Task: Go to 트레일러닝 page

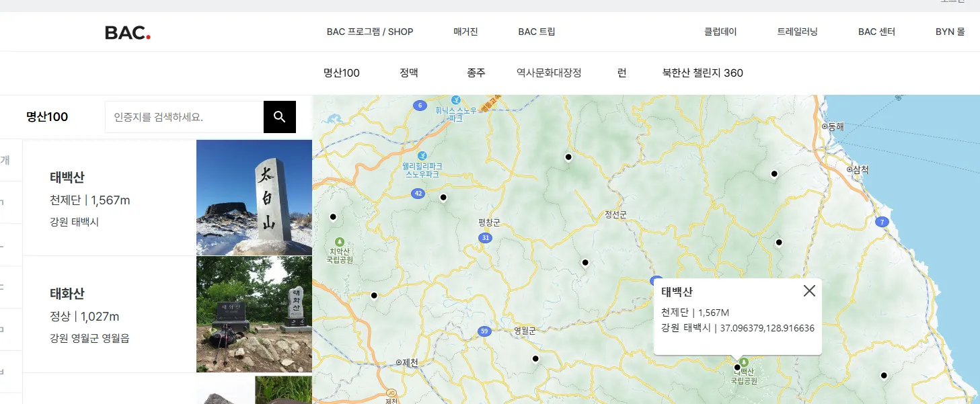Action: point(797,32)
